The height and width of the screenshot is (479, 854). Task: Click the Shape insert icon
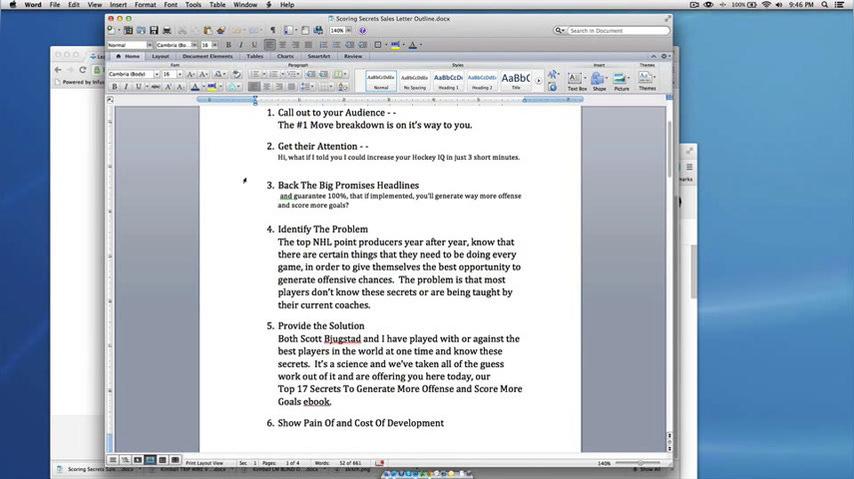(599, 80)
